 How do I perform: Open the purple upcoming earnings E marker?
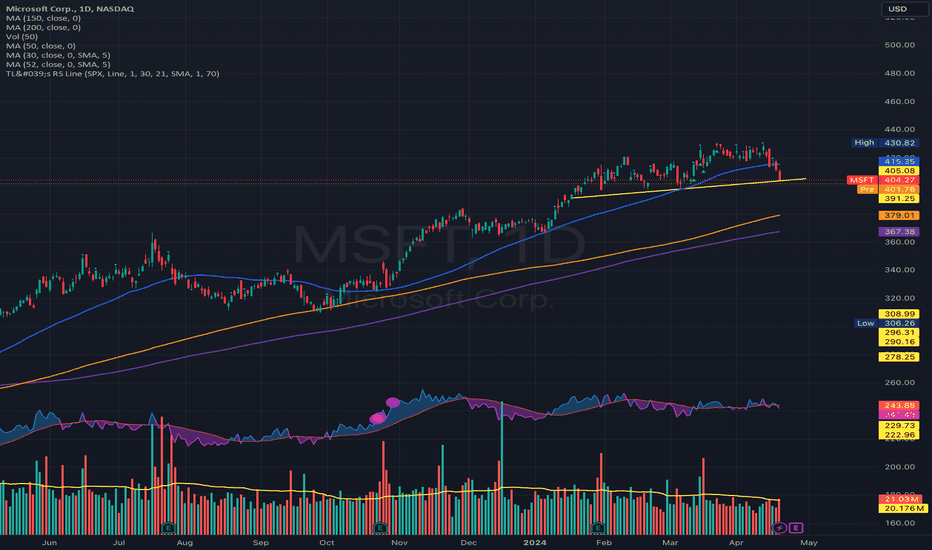click(x=796, y=527)
